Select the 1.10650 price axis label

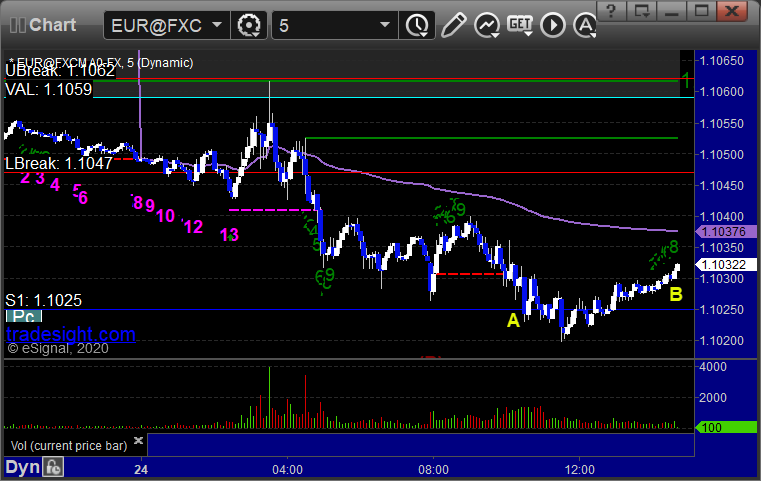[722, 61]
